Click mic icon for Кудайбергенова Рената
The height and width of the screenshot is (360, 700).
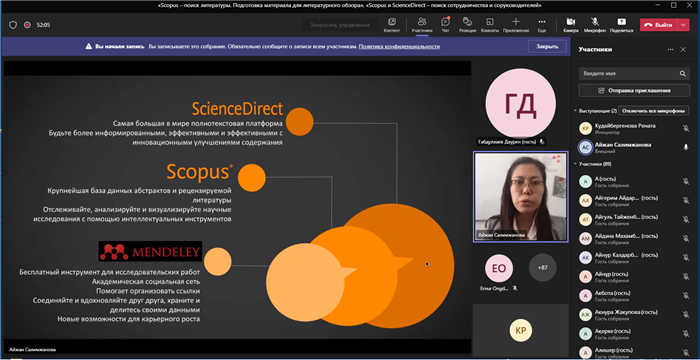[x=686, y=129]
